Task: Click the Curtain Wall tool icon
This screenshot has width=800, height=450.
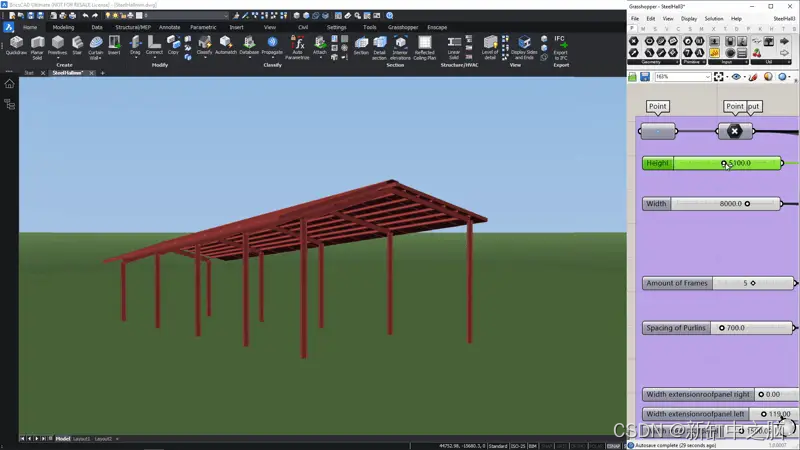Action: tap(95, 47)
